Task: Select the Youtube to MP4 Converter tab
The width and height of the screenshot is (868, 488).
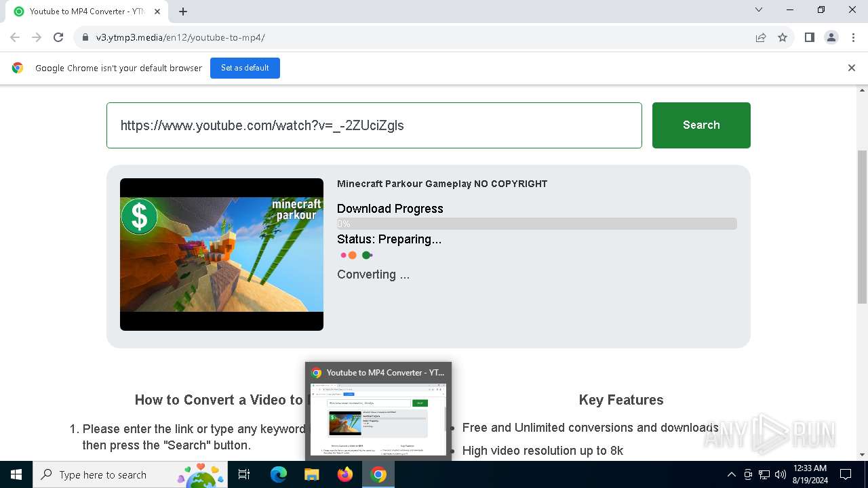Action: tap(87, 12)
